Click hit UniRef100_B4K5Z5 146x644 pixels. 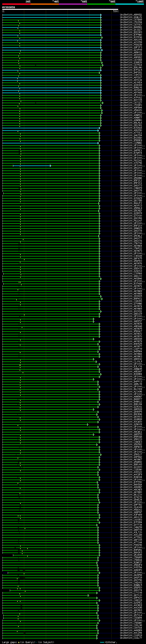coord(131,344)
